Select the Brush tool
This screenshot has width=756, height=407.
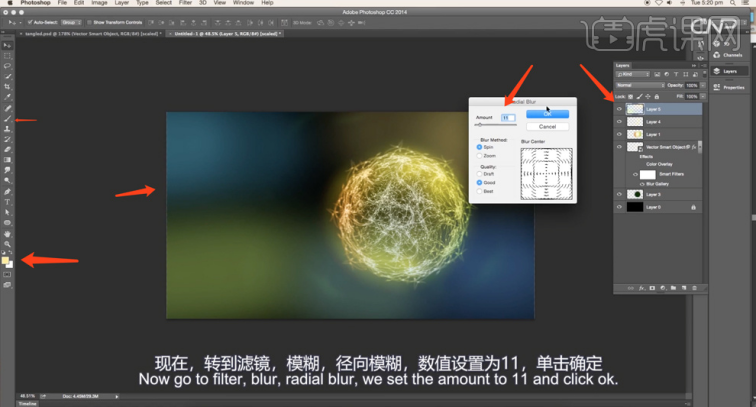click(x=7, y=119)
